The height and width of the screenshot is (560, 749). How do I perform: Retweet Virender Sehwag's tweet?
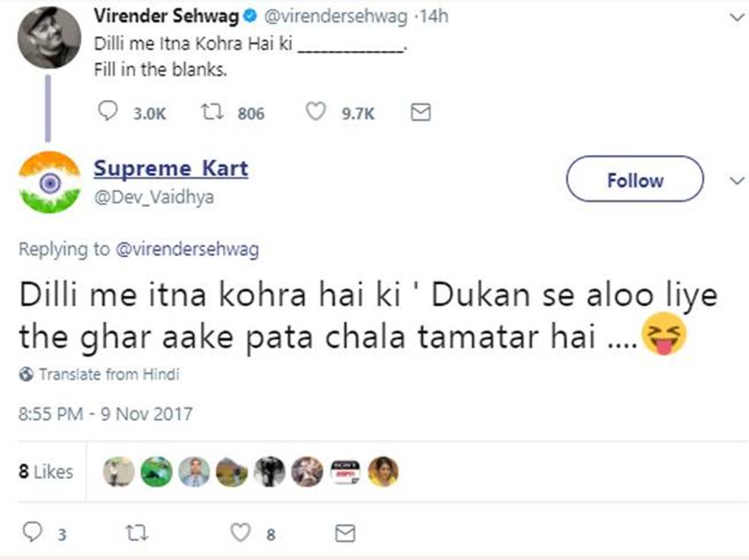coord(212,113)
